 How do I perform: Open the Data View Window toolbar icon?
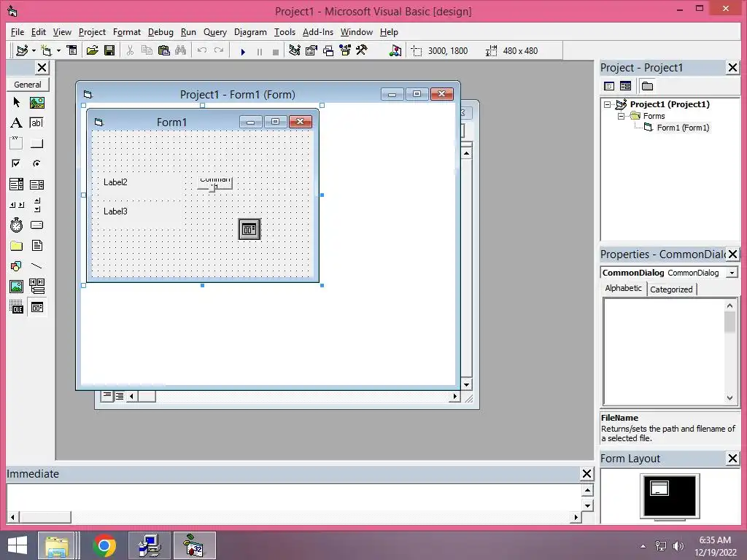tap(395, 50)
